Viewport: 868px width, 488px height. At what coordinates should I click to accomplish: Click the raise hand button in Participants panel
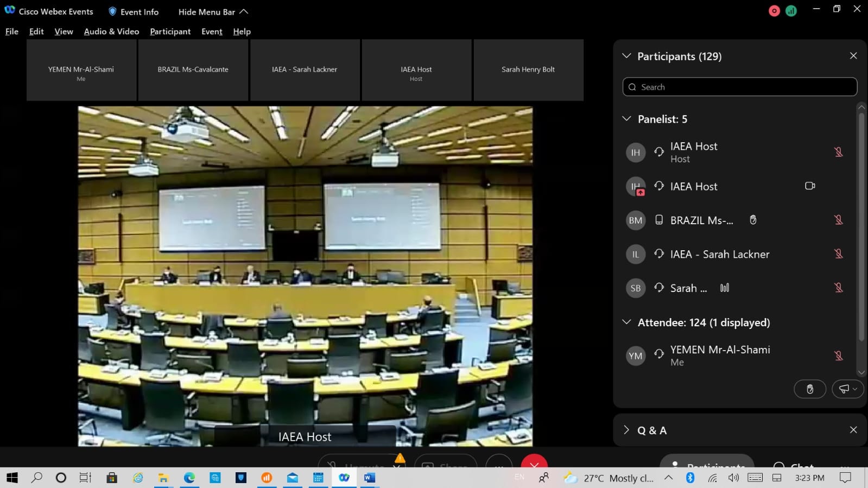[809, 389]
